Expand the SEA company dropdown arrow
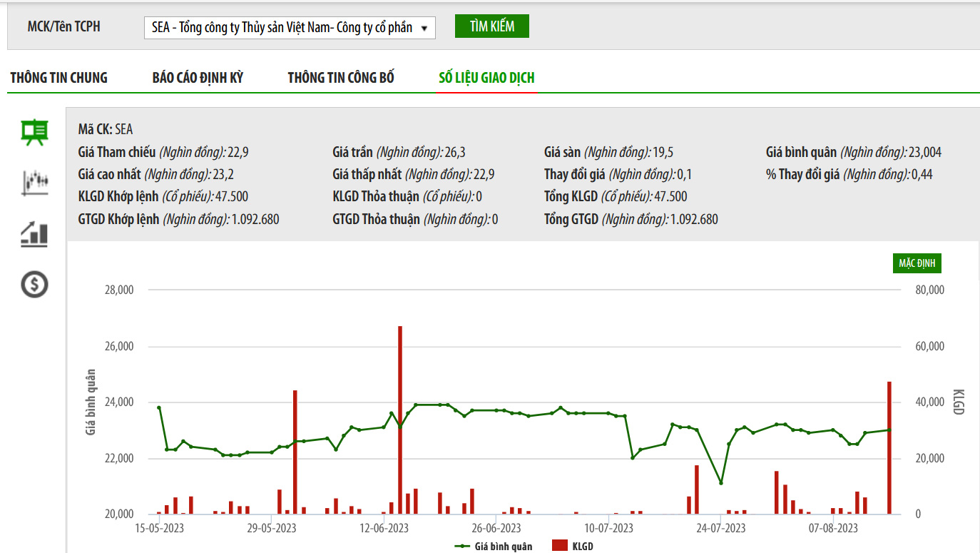Image resolution: width=980 pixels, height=553 pixels. tap(424, 29)
